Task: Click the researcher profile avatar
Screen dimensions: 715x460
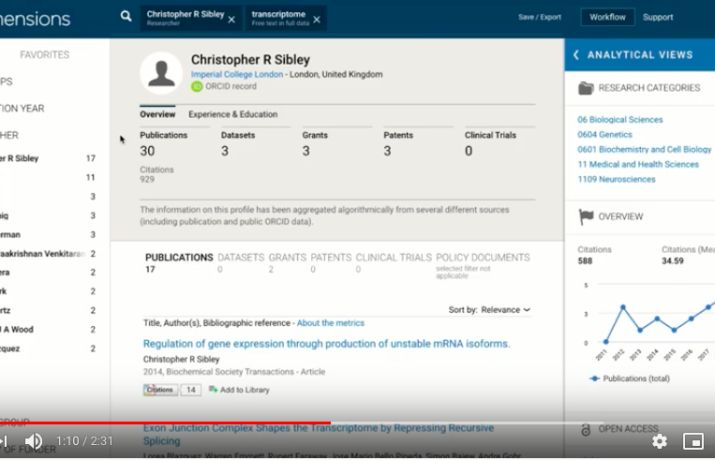Action: pyautogui.click(x=161, y=72)
